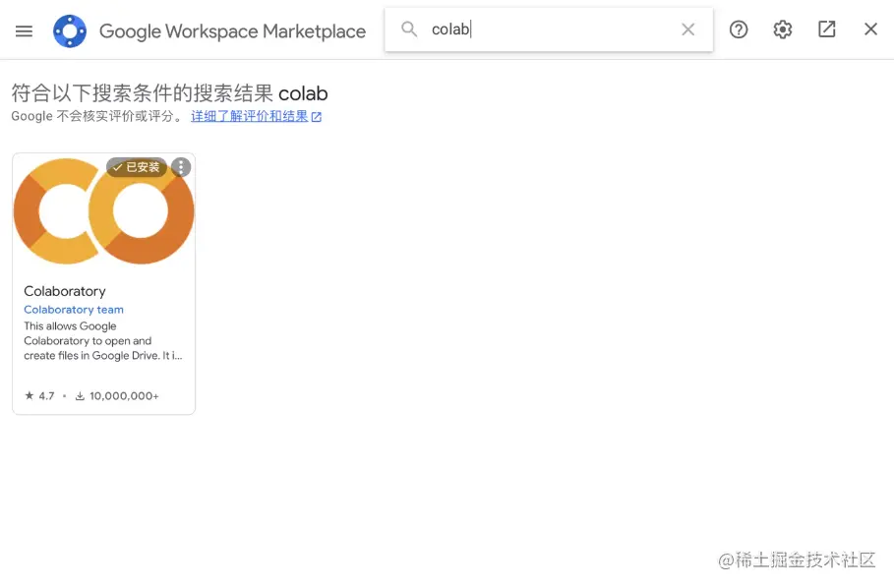Clear the search text with X
Screen dimensions: 894x588
pos(688,29)
